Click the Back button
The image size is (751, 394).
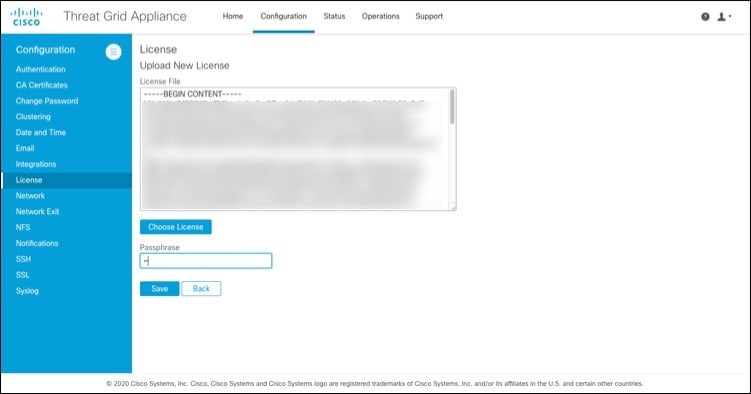201,289
